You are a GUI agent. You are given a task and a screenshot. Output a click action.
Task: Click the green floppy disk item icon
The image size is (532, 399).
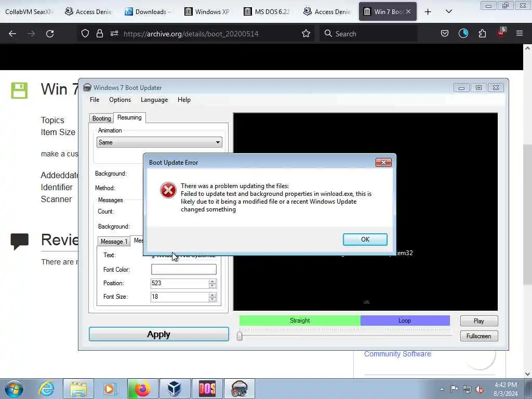click(x=19, y=90)
